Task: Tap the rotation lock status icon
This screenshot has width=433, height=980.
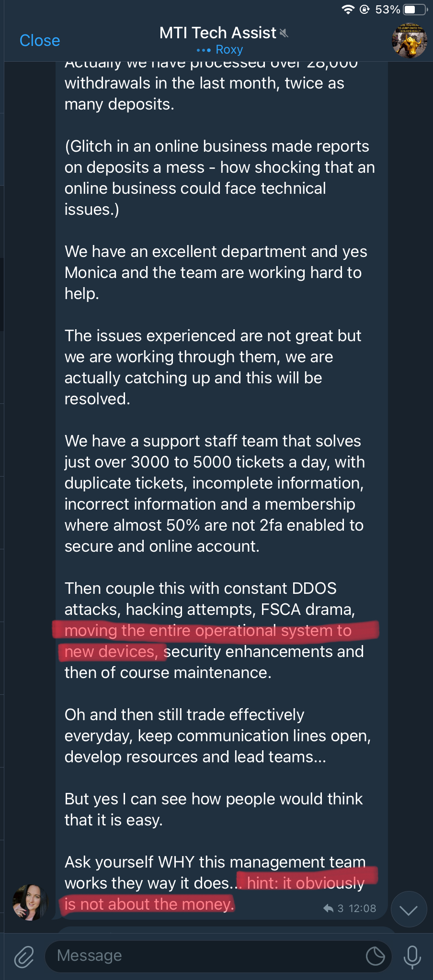Action: 365,10
